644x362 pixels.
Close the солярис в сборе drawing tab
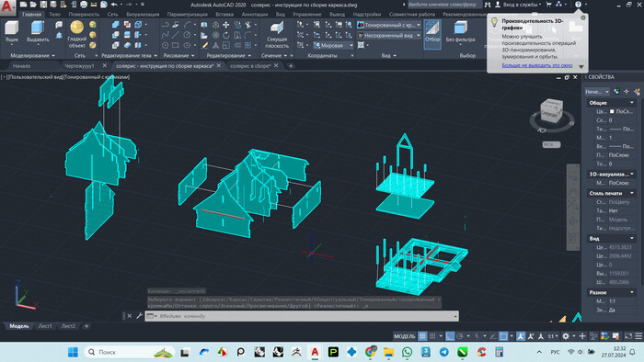(276, 65)
